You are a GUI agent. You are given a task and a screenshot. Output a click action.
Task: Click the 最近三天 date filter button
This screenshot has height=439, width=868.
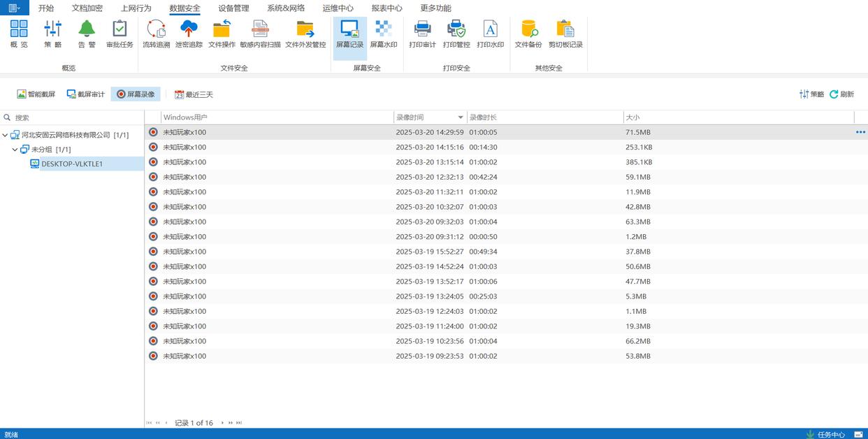[x=194, y=94]
